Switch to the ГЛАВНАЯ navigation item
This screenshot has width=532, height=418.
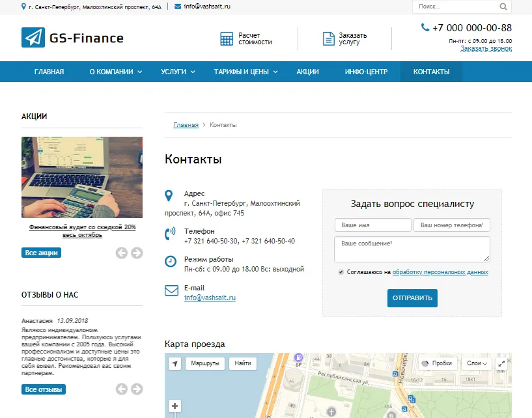[48, 72]
